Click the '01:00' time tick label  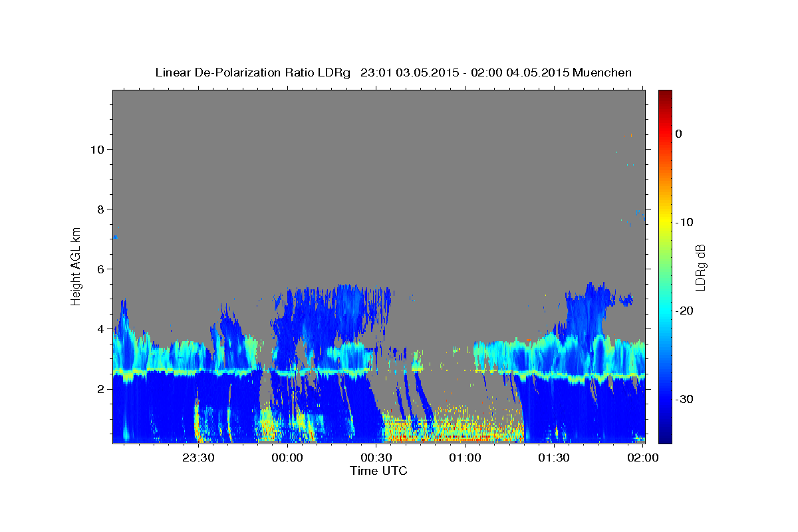pyautogui.click(x=465, y=458)
